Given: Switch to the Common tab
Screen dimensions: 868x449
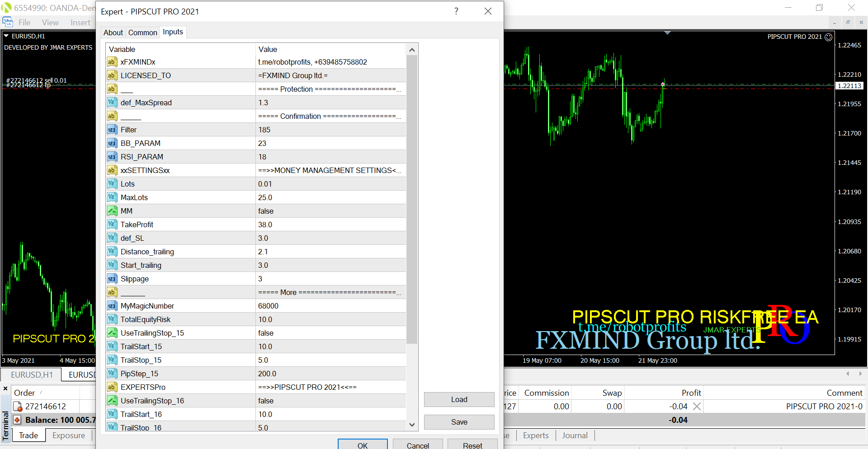Looking at the screenshot, I should click(x=142, y=33).
